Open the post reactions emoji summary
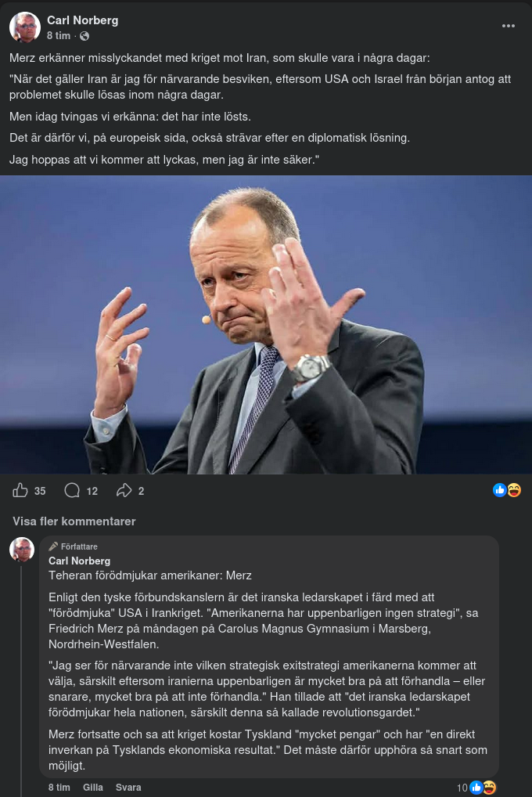This screenshot has width=532, height=797. [507, 490]
